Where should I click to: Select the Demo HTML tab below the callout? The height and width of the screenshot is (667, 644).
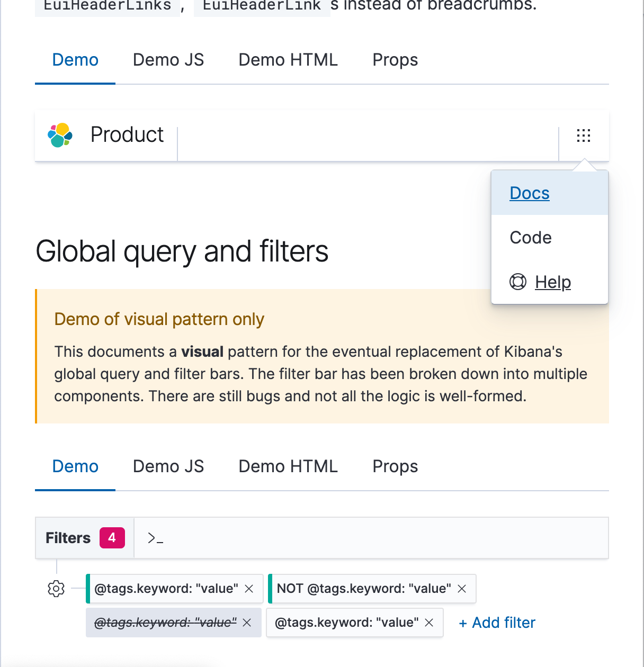(x=288, y=466)
